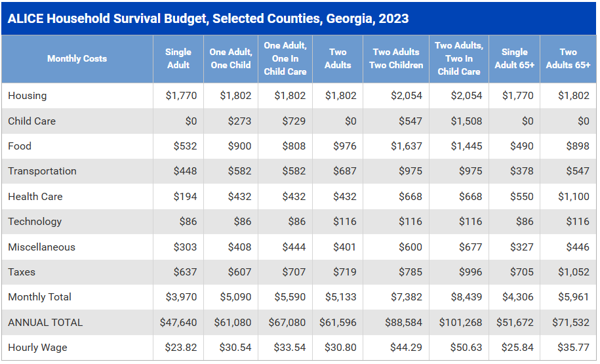
Task: Click the Single Adult 65+ header
Action: click(515, 58)
